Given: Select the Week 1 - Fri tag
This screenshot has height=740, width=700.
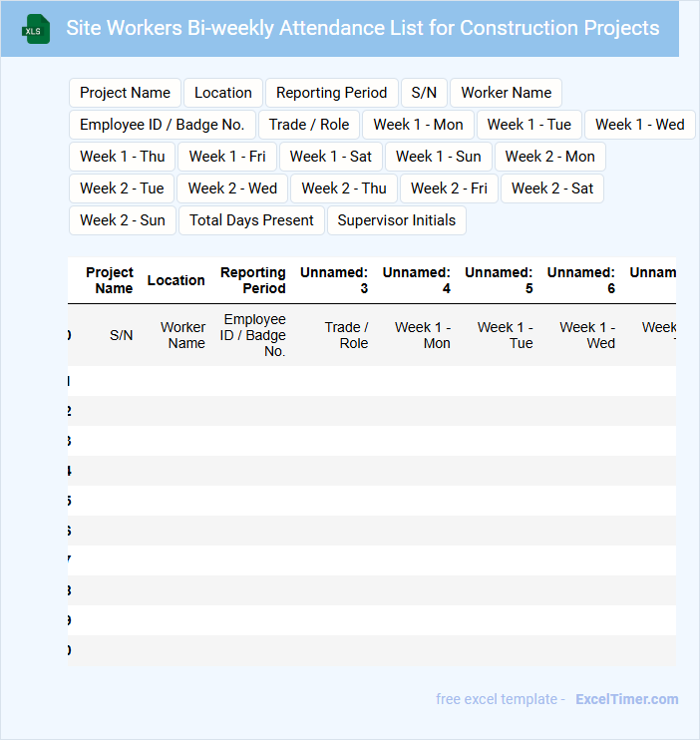Looking at the screenshot, I should pos(227,157).
